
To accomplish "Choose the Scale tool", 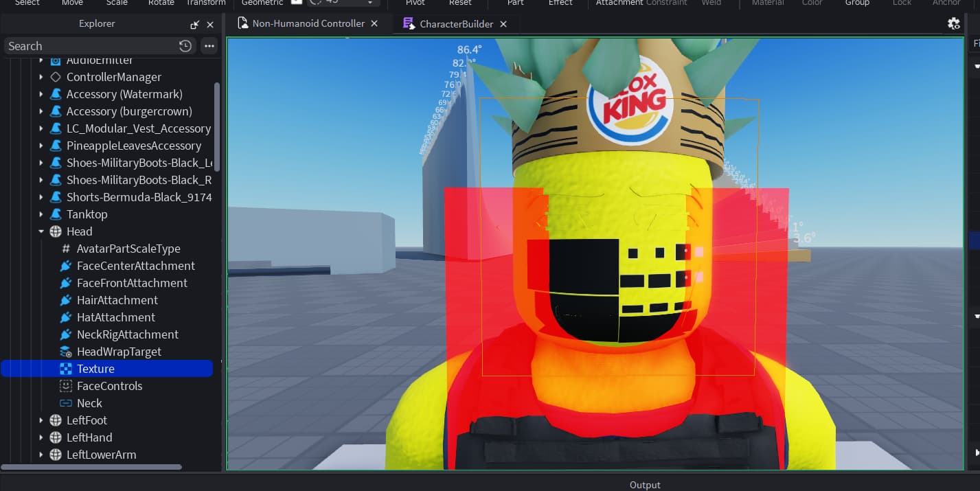I will point(117,3).
